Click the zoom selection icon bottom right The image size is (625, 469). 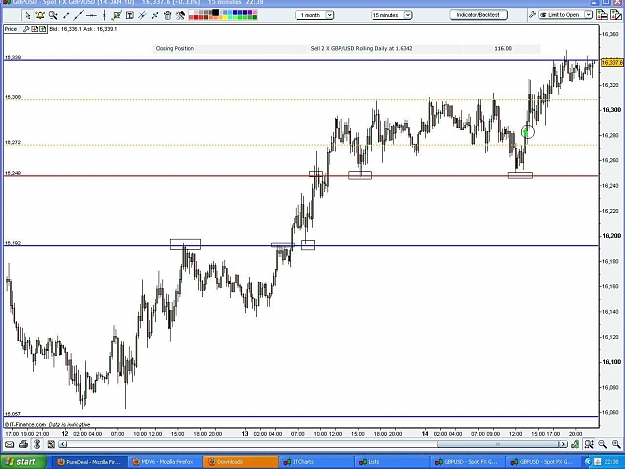(589, 444)
